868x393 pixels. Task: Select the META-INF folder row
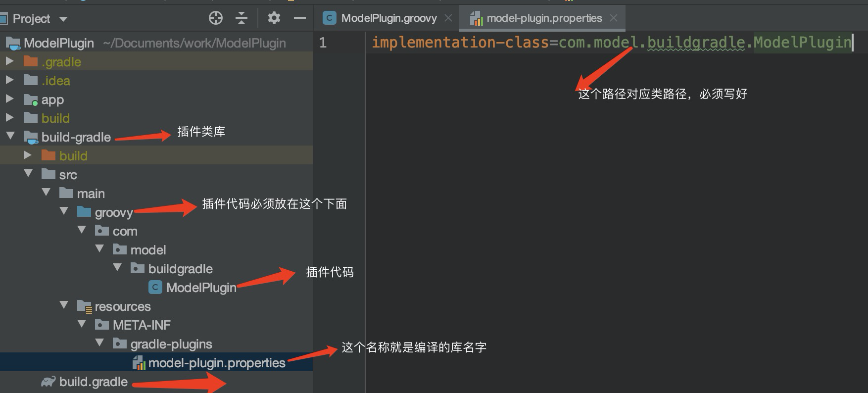[x=156, y=325]
